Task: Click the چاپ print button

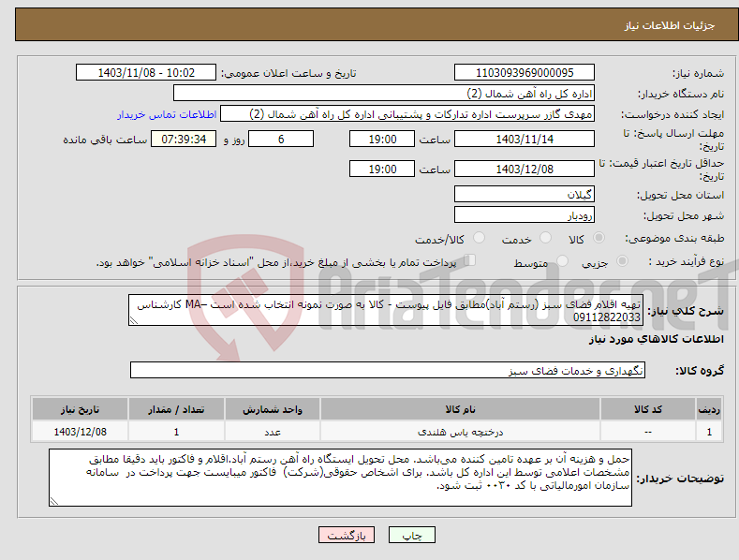Action: (x=412, y=535)
